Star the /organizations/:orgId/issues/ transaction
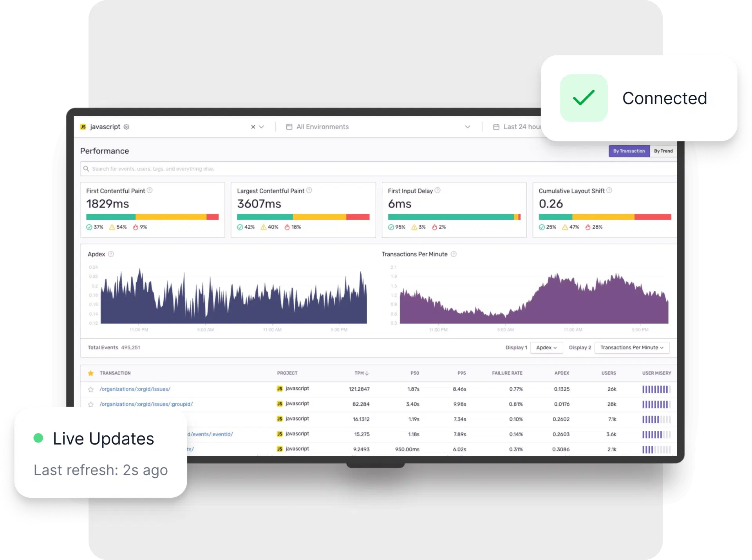The image size is (752, 560). pos(91,389)
